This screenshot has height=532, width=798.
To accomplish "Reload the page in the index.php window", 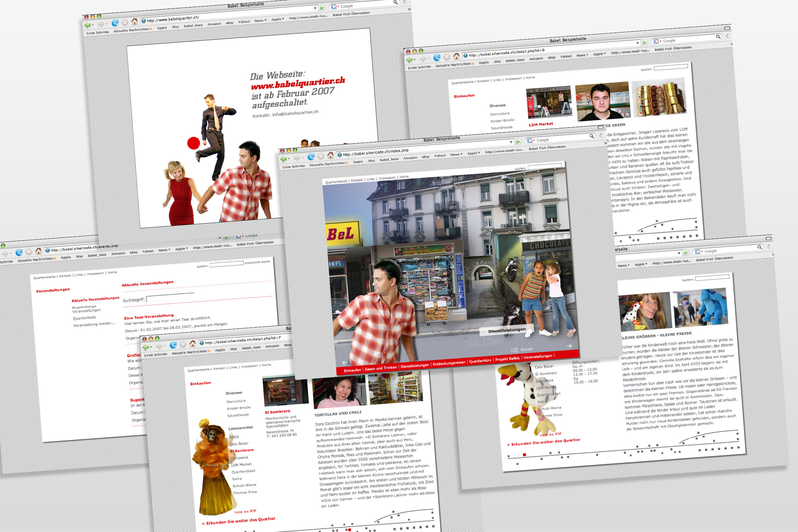I will click(x=311, y=157).
